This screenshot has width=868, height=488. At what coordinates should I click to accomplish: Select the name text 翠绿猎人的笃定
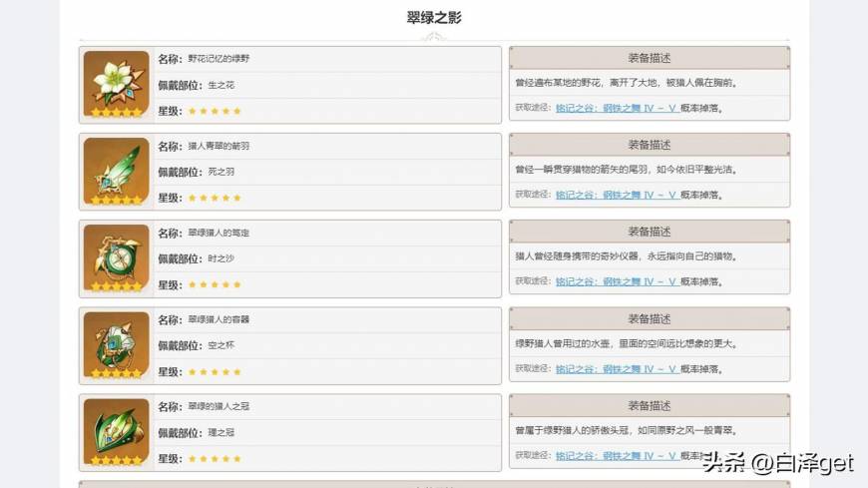point(218,234)
